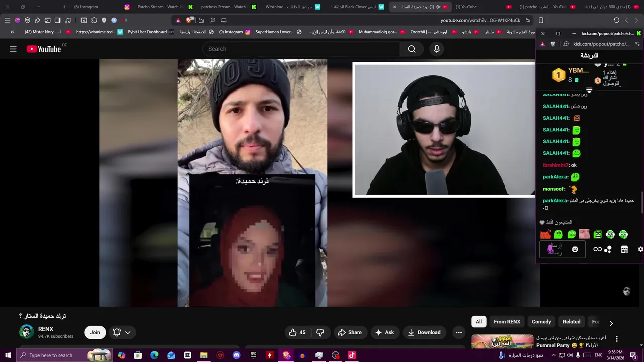The height and width of the screenshot is (362, 644).
Task: Select the From RENX filter chip
Action: click(x=507, y=322)
